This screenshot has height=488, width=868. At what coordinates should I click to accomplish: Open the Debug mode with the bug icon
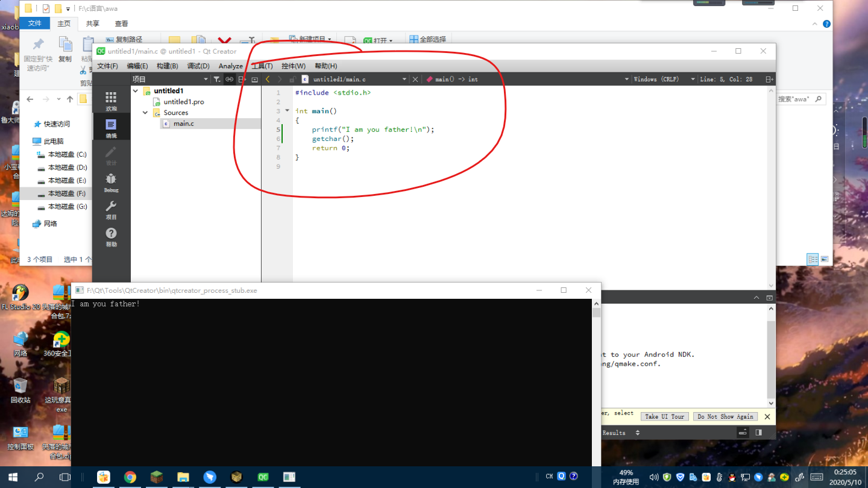point(111,183)
